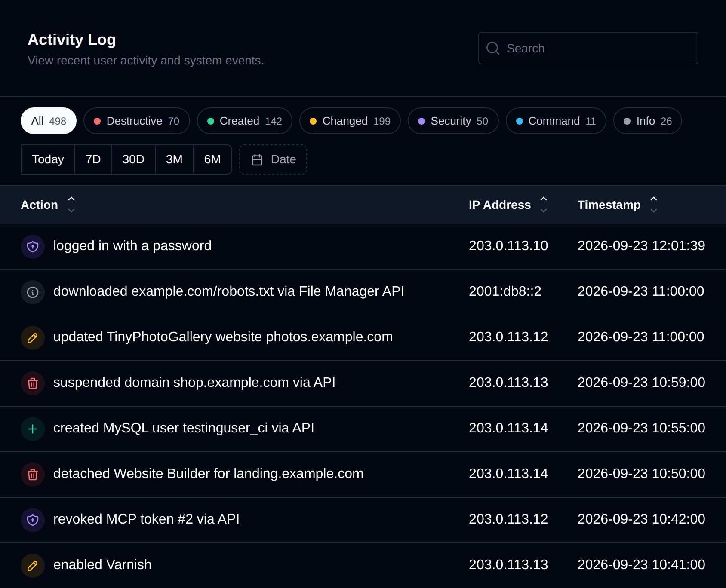
Task: Click IP 203.0.113.14 in MySQL user row
Action: 508,428
